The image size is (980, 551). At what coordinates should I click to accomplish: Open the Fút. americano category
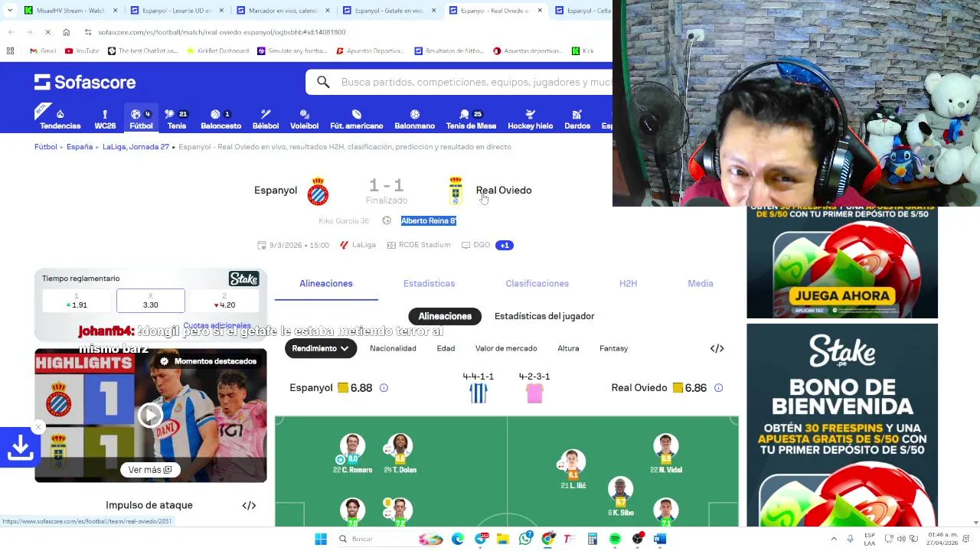click(356, 119)
